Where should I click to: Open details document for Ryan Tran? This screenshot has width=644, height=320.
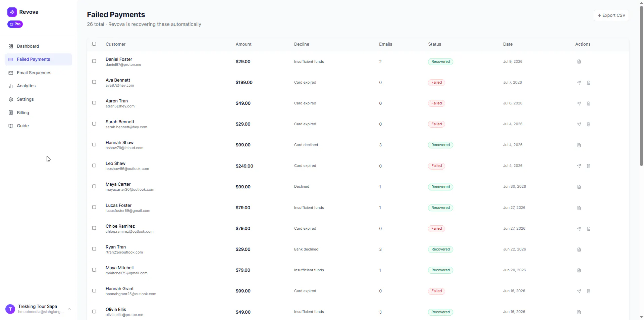579,249
